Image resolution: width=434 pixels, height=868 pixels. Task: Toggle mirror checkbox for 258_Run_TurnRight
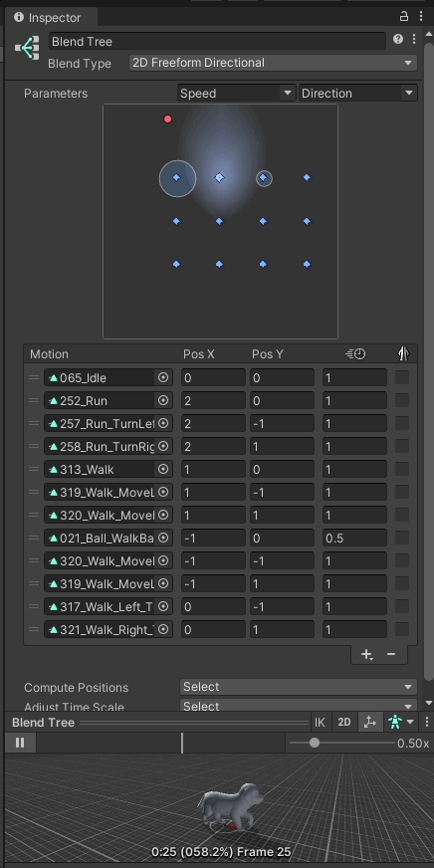click(402, 446)
